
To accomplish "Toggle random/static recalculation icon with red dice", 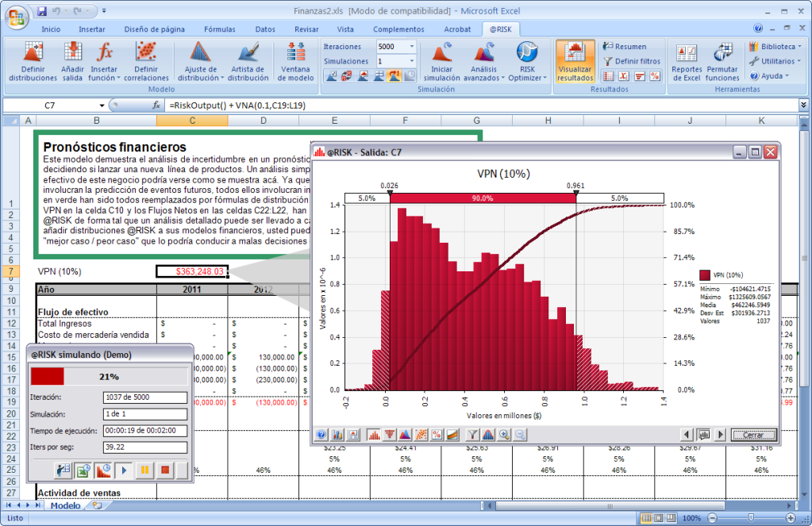I will pyautogui.click(x=346, y=76).
